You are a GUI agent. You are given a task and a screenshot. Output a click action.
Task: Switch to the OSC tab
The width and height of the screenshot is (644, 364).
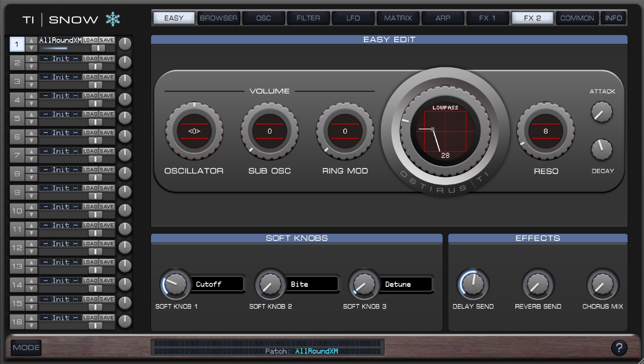[263, 18]
